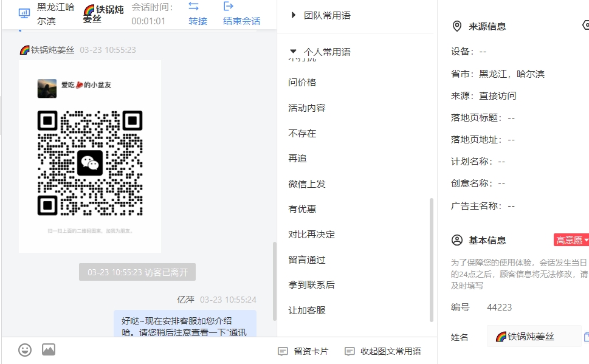The image size is (589, 364).
Task: Click the end conversation (结束会话) exit icon
Action: point(229,6)
